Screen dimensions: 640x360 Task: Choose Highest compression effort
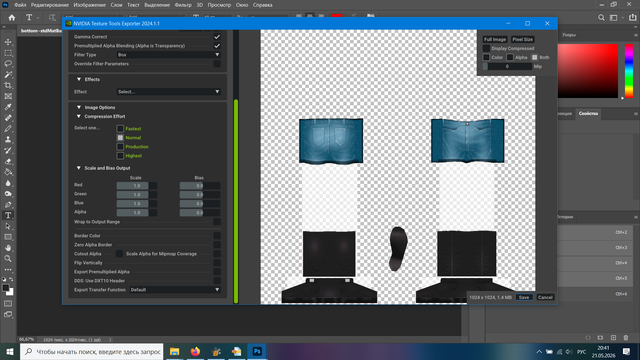(120, 156)
